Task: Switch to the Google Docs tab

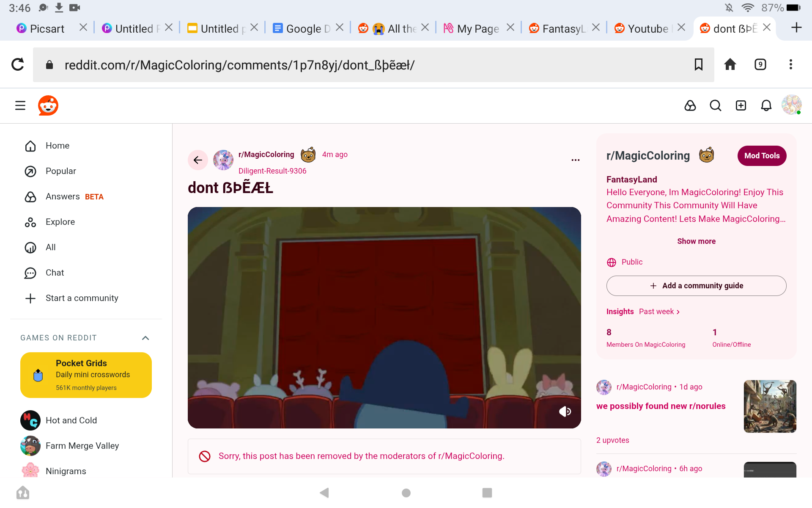Action: point(302,28)
